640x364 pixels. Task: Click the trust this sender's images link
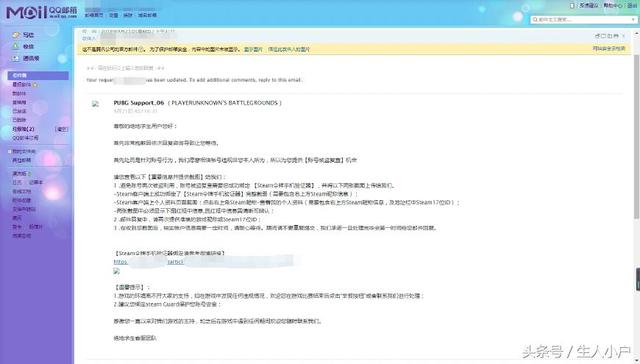(x=289, y=49)
